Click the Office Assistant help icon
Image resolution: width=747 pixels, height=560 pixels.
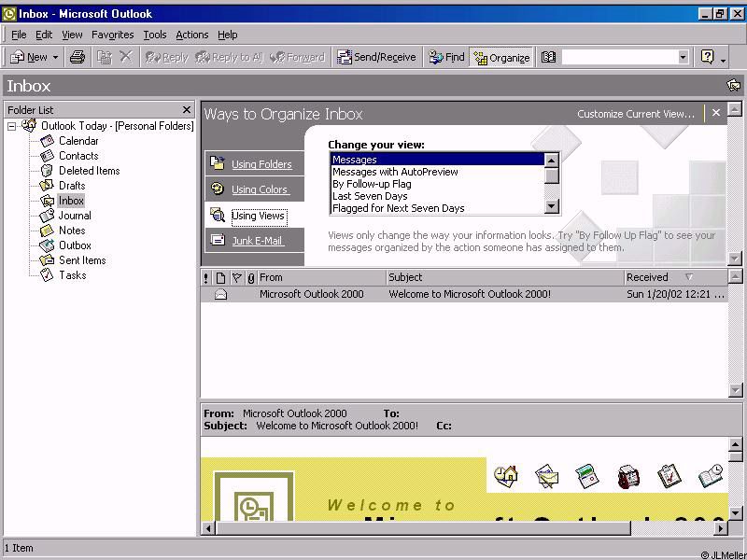click(x=707, y=57)
